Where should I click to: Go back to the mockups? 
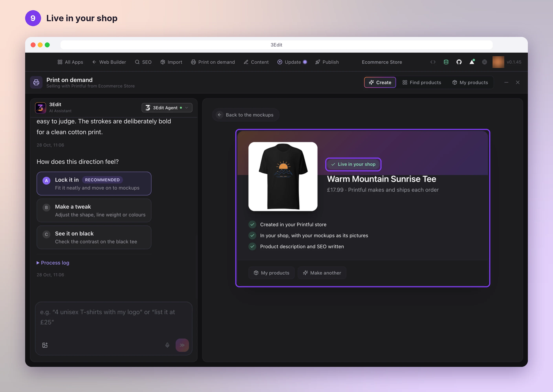(x=246, y=115)
